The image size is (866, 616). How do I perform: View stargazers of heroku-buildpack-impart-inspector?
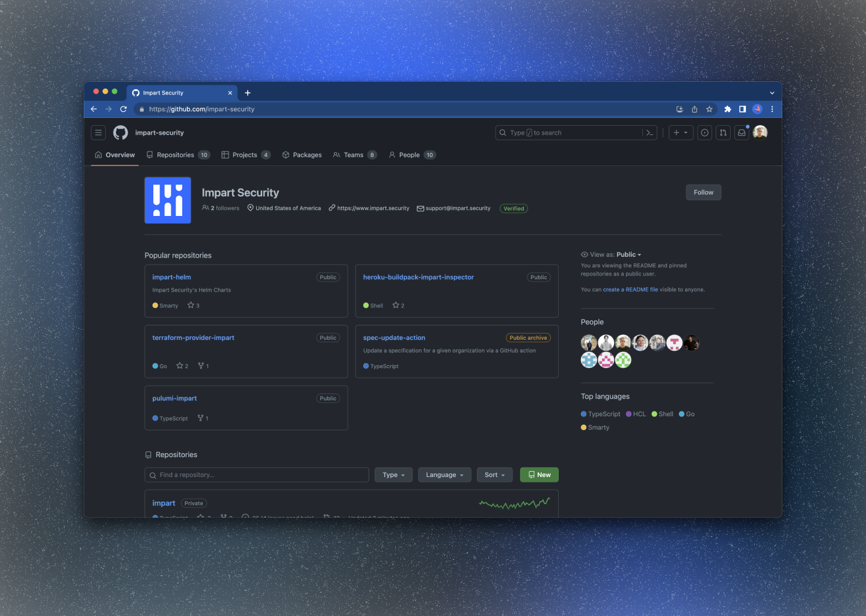398,306
